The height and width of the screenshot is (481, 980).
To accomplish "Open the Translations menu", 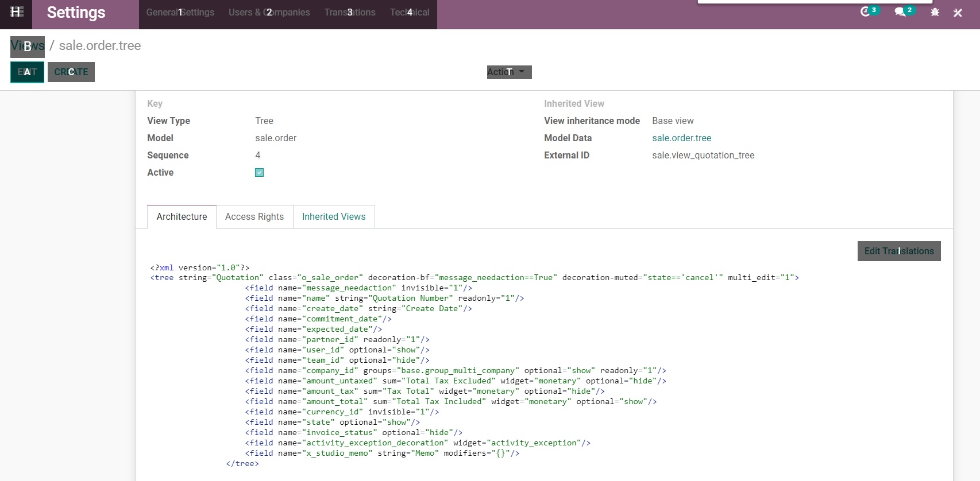I will pyautogui.click(x=349, y=13).
